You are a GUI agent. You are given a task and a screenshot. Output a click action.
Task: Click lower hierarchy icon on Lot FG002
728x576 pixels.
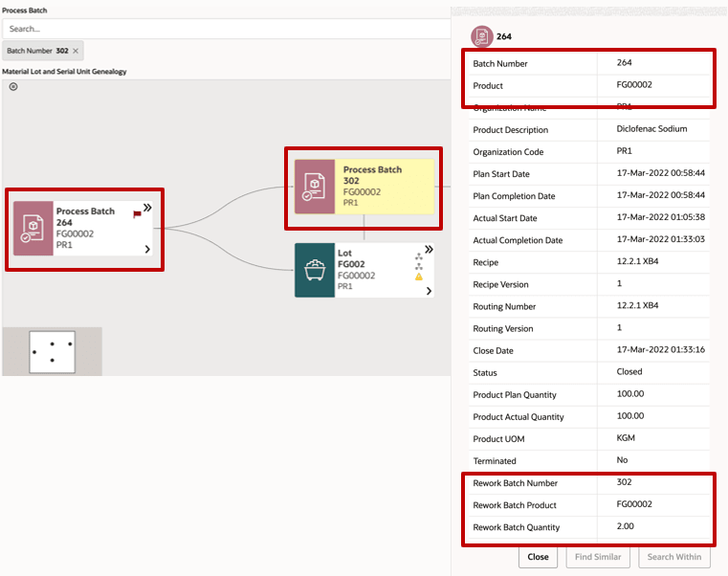pos(419,267)
